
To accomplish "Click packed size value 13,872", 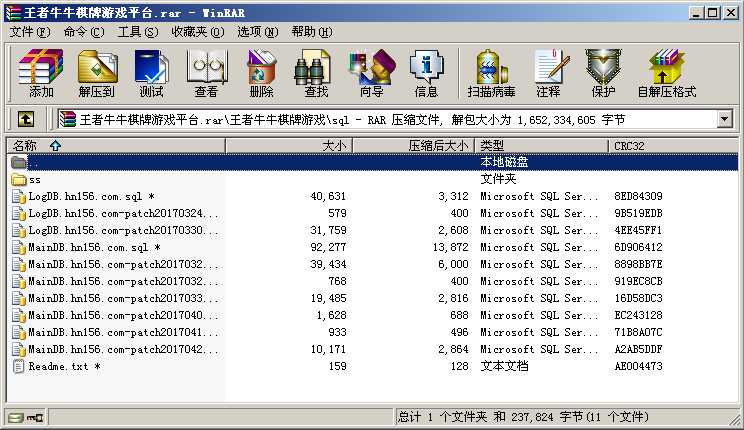I will (450, 247).
